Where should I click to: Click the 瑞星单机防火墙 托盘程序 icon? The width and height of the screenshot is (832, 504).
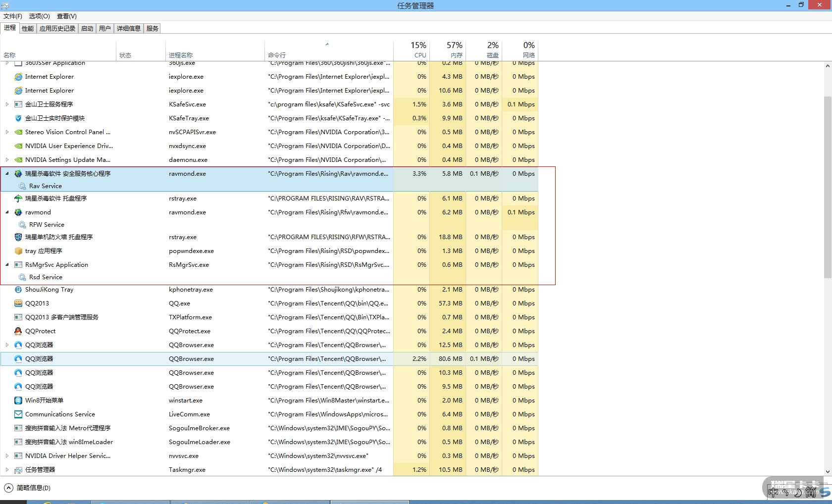[18, 237]
